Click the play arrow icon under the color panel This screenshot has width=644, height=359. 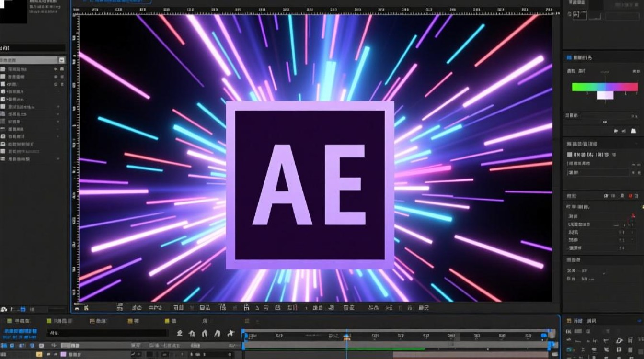(x=616, y=130)
